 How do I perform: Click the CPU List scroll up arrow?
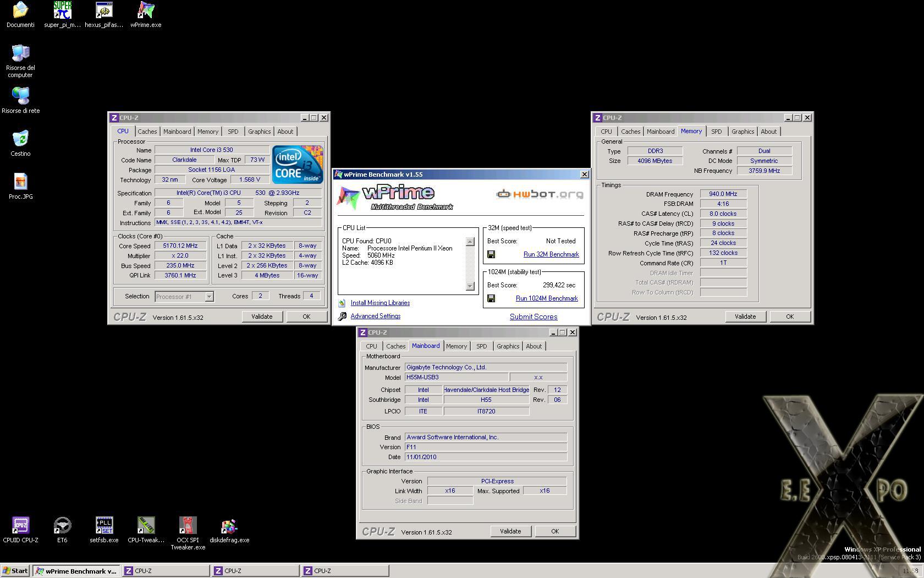[x=470, y=242]
